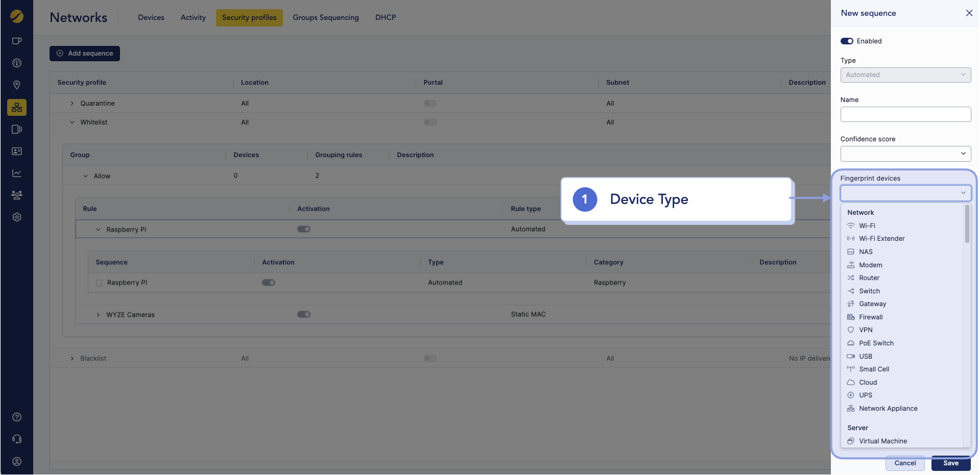Open the Groups Sequencing tab
Screen dimensions: 980x475
point(325,17)
